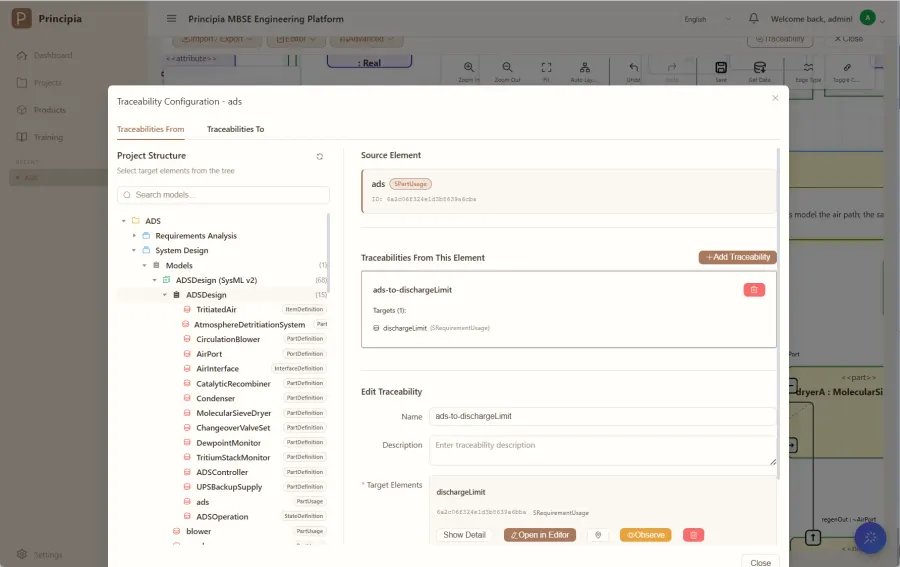This screenshot has width=900, height=567.
Task: Click the Open in Editor button
Action: pyautogui.click(x=540, y=535)
